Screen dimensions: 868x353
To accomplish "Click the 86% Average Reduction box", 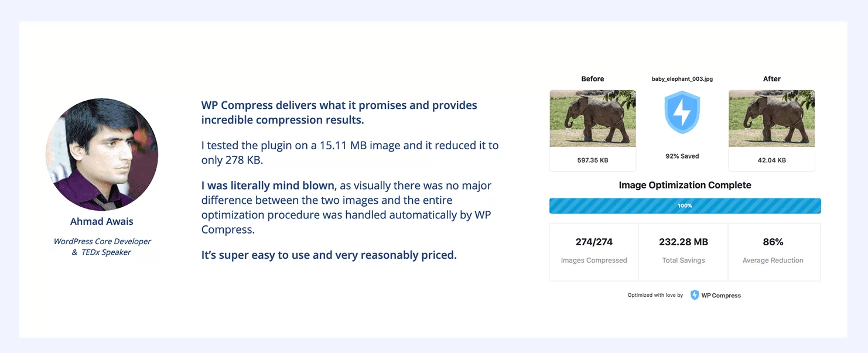I will [774, 252].
